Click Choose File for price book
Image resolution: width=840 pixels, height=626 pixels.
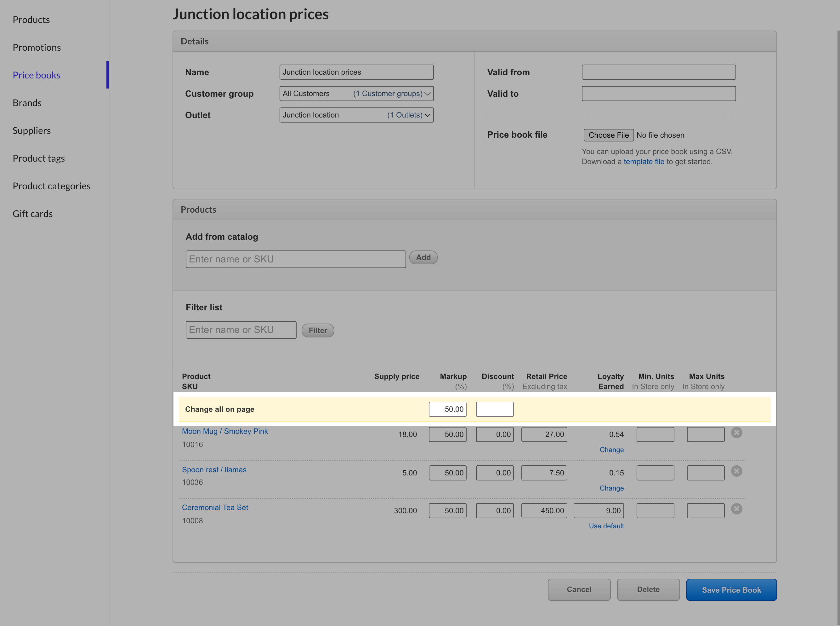pyautogui.click(x=609, y=135)
